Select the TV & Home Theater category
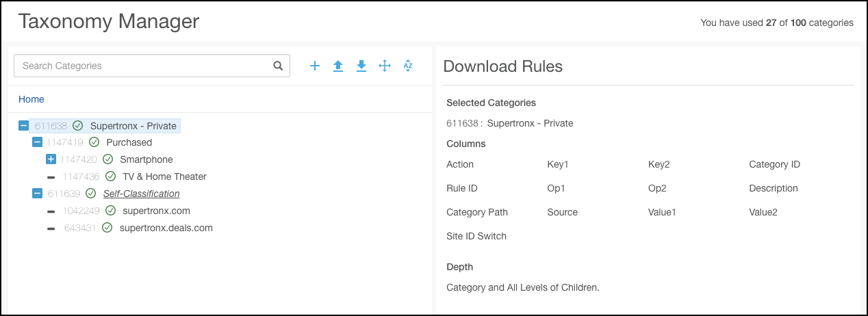The width and height of the screenshot is (868, 316). click(x=164, y=176)
